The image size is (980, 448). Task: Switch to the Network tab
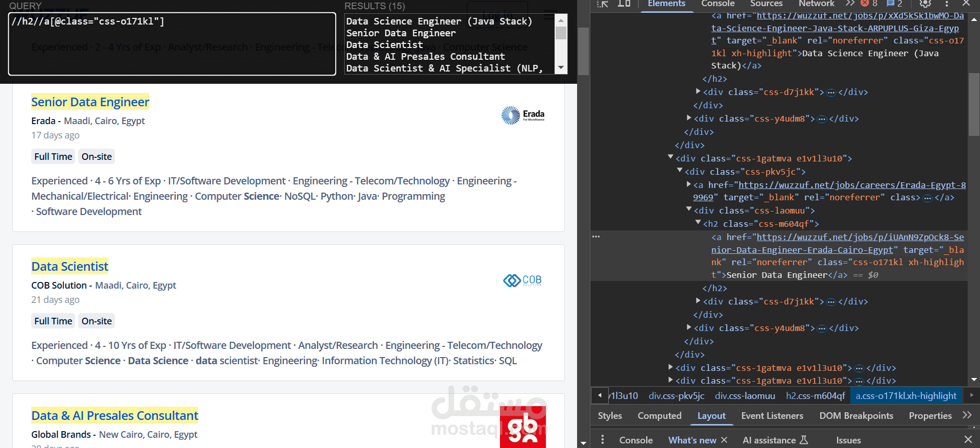[816, 4]
